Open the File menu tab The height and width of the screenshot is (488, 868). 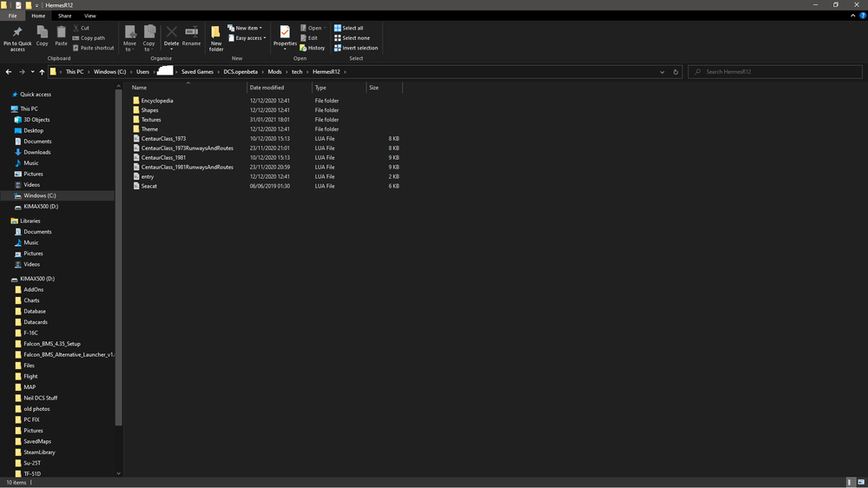click(x=12, y=16)
